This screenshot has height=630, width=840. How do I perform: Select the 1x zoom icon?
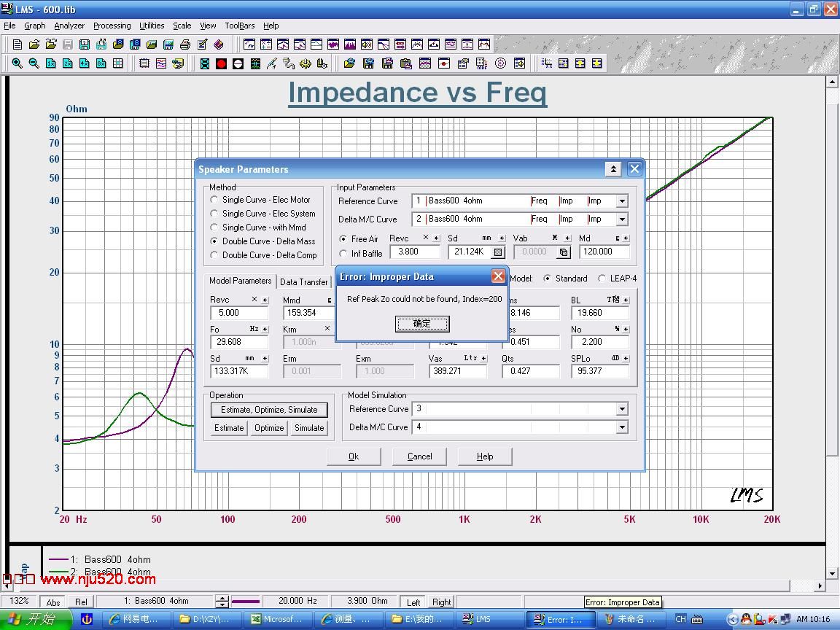click(x=51, y=63)
